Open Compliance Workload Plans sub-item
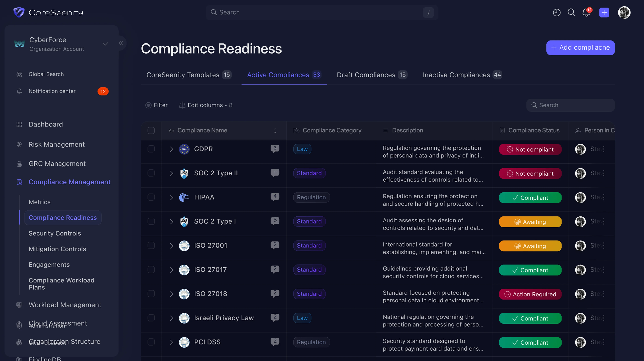644x361 pixels. click(x=61, y=284)
